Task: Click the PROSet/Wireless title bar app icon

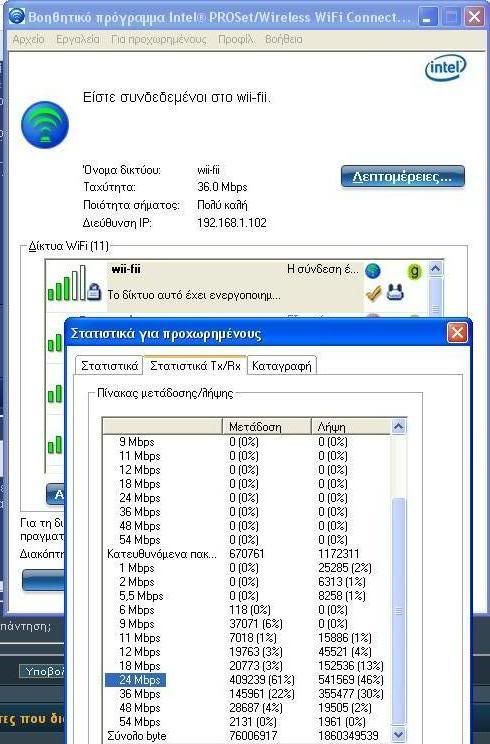Action: (17, 17)
